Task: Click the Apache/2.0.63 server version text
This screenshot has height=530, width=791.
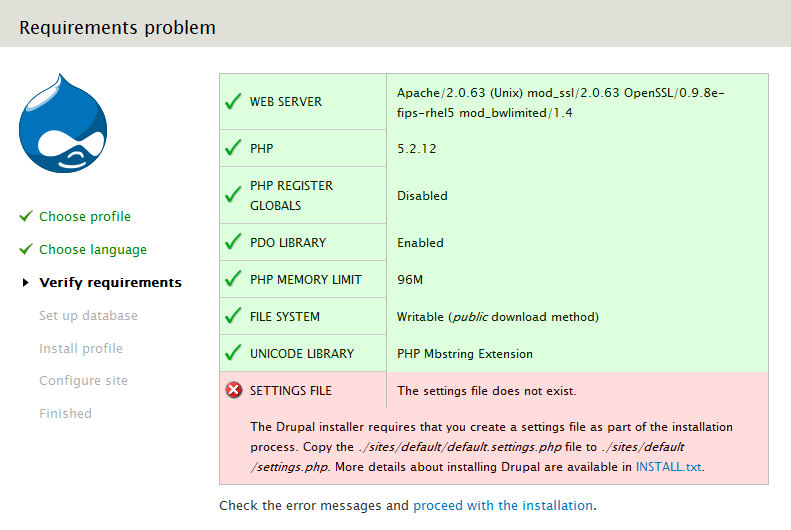Action: coord(560,103)
